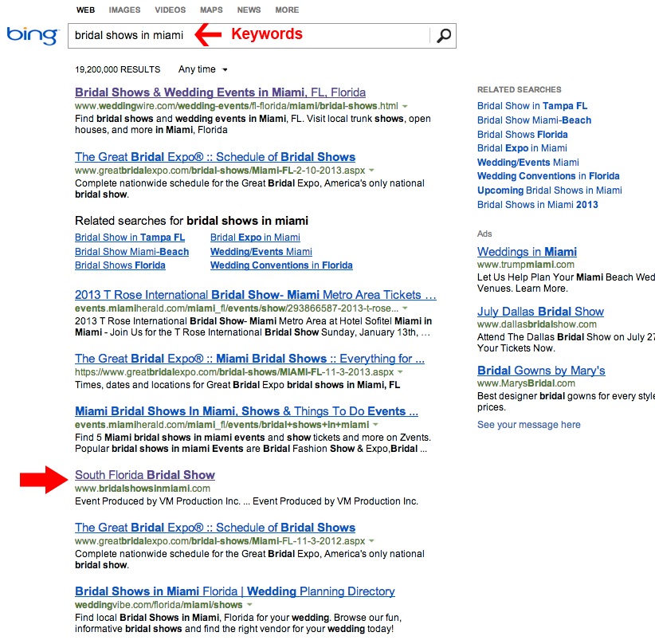Click underlined Wedding Conventions in Florida link among results
655x644 pixels.
click(x=281, y=265)
